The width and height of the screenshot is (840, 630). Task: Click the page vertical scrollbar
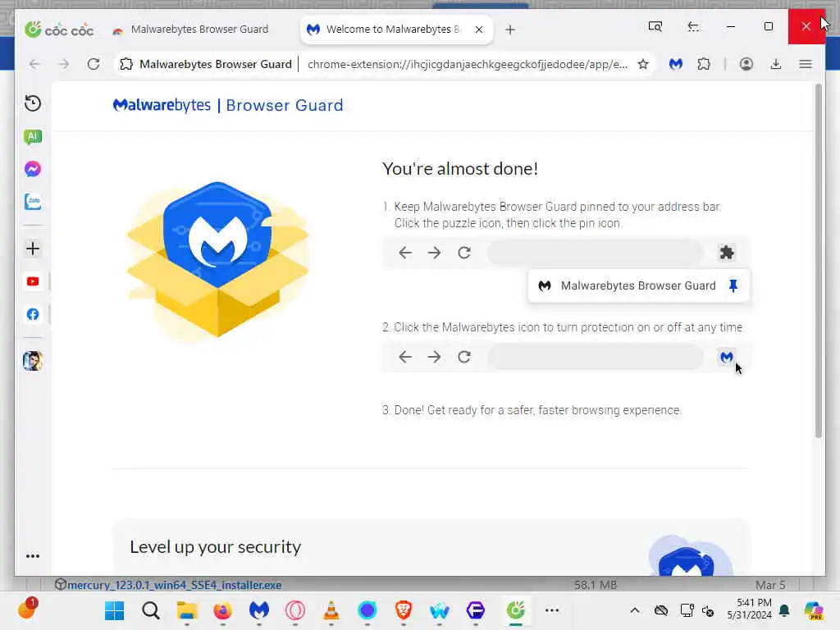(x=818, y=261)
